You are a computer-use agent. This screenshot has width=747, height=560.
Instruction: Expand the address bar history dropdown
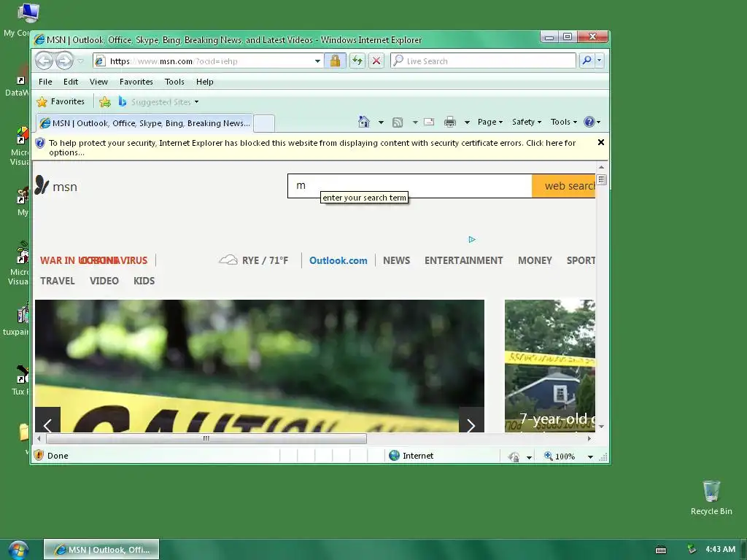tap(318, 61)
